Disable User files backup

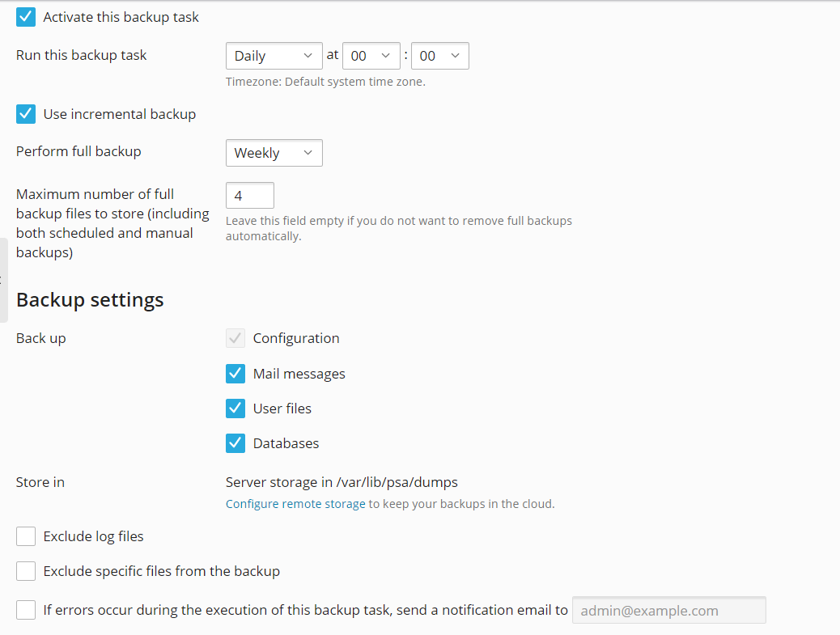point(235,408)
